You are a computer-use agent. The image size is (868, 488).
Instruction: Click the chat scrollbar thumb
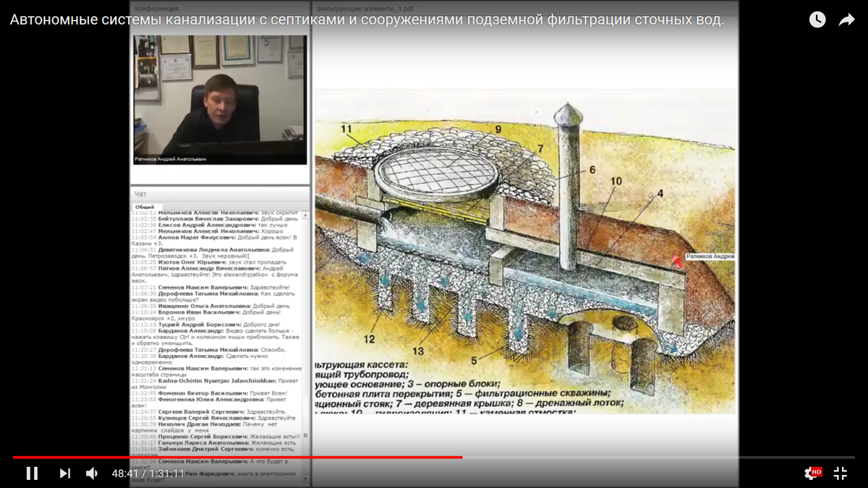306,436
